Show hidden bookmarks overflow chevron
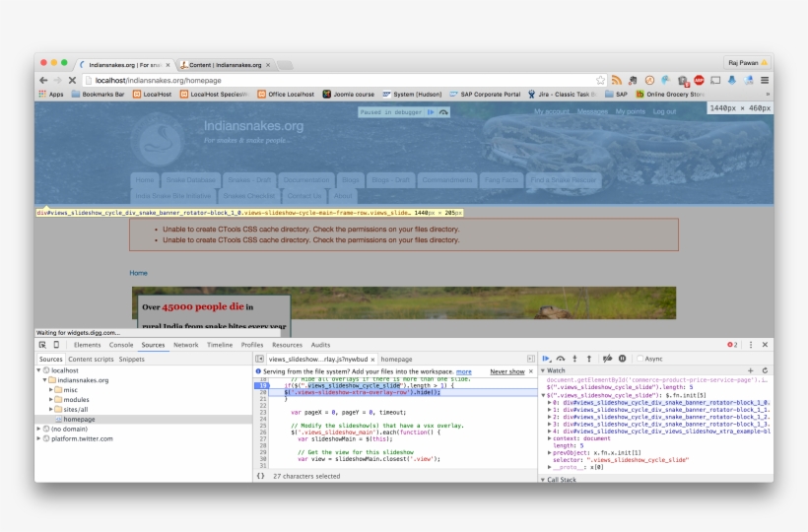808x532 pixels. [x=768, y=95]
